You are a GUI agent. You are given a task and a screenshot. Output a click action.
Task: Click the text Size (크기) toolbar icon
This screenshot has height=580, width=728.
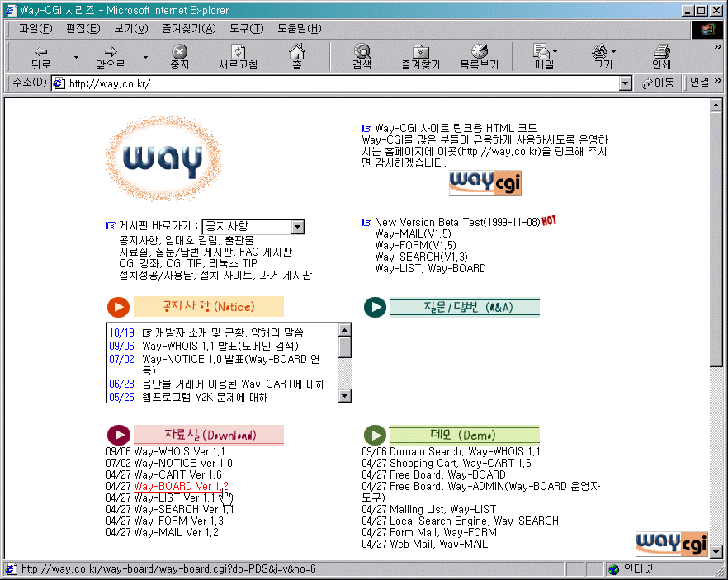(x=600, y=50)
